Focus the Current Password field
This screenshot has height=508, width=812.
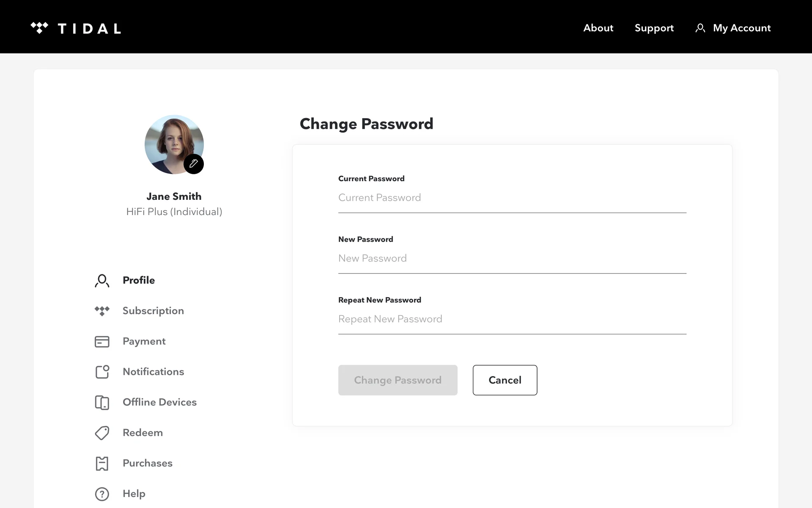(x=512, y=198)
